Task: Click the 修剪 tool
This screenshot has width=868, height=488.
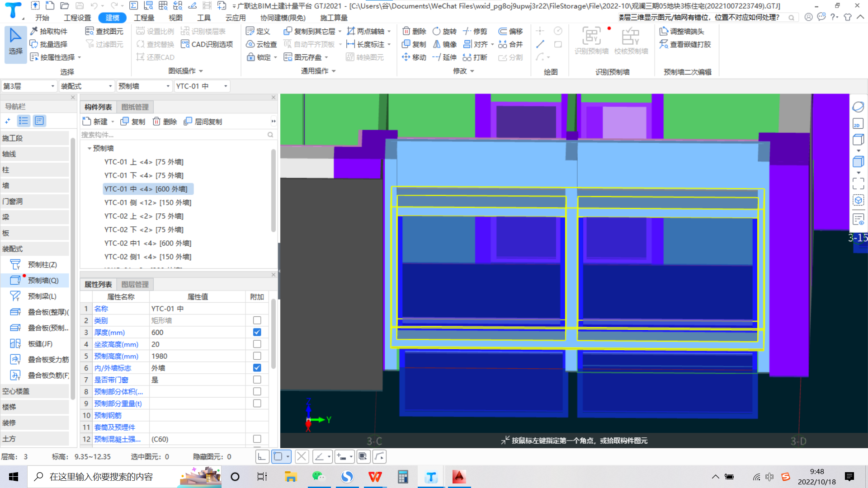Action: [475, 31]
